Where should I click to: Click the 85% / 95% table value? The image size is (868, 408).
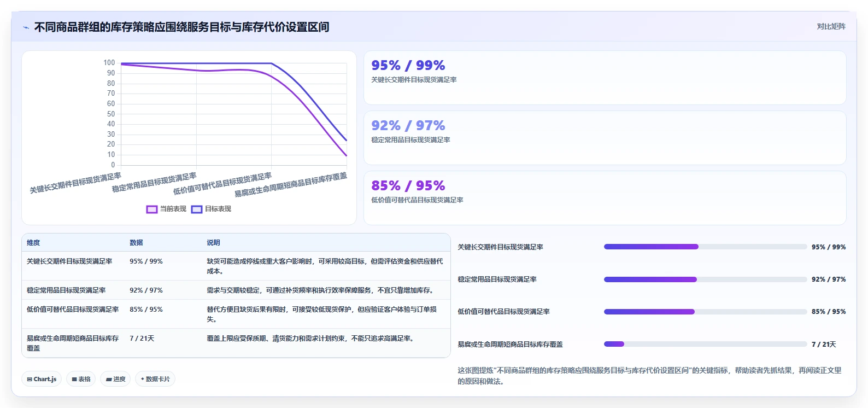(x=146, y=310)
